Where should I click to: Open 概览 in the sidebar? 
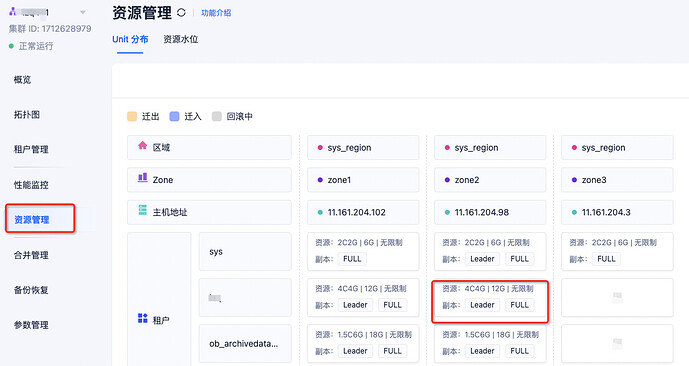(x=22, y=80)
